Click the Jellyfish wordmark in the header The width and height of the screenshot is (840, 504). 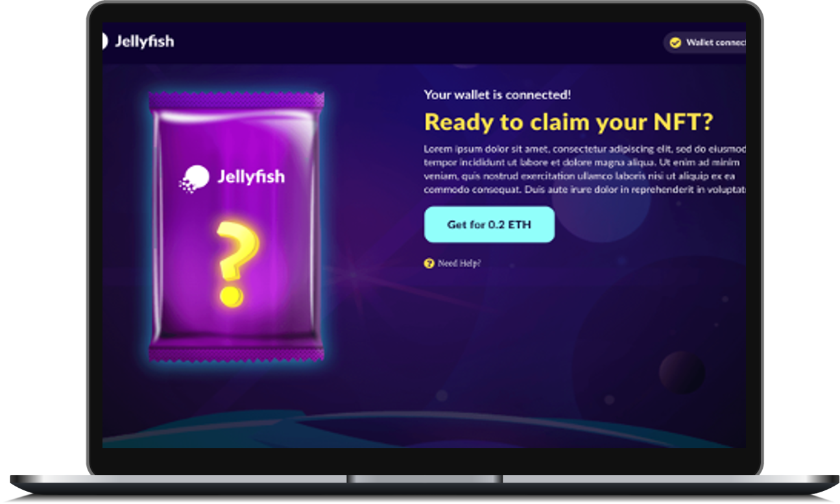tap(144, 42)
